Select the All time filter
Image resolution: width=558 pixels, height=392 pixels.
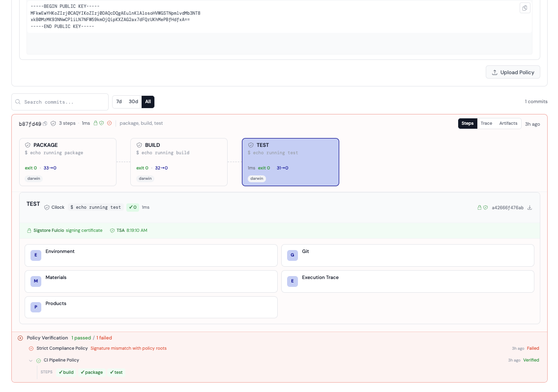tap(147, 102)
